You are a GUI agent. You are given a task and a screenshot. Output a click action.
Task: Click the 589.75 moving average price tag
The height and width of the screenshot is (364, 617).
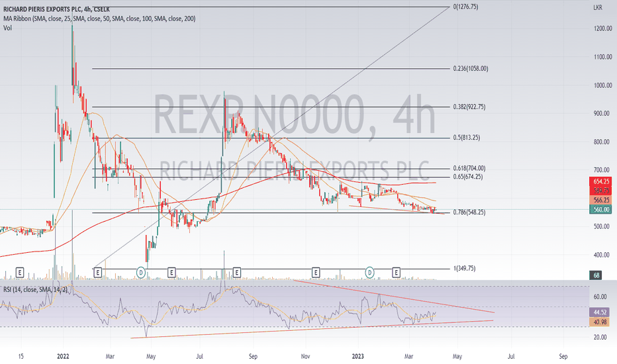(600, 191)
